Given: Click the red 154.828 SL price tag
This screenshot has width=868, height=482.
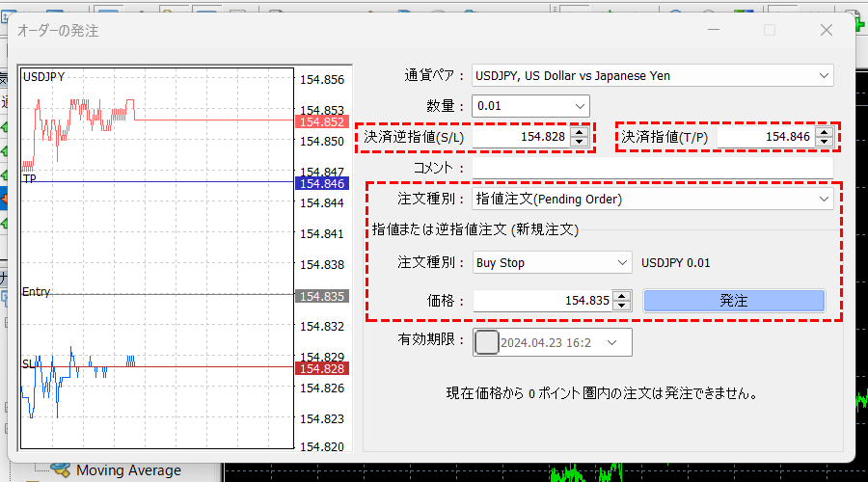Looking at the screenshot, I should coord(322,368).
